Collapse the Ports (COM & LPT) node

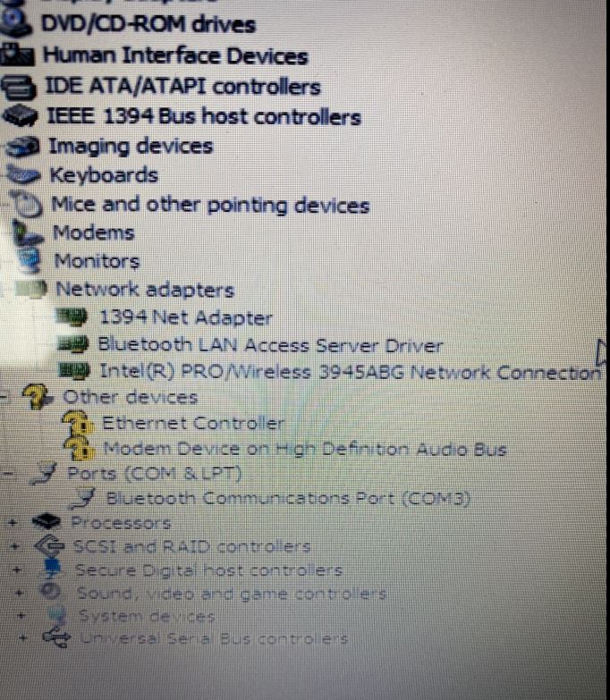8,473
